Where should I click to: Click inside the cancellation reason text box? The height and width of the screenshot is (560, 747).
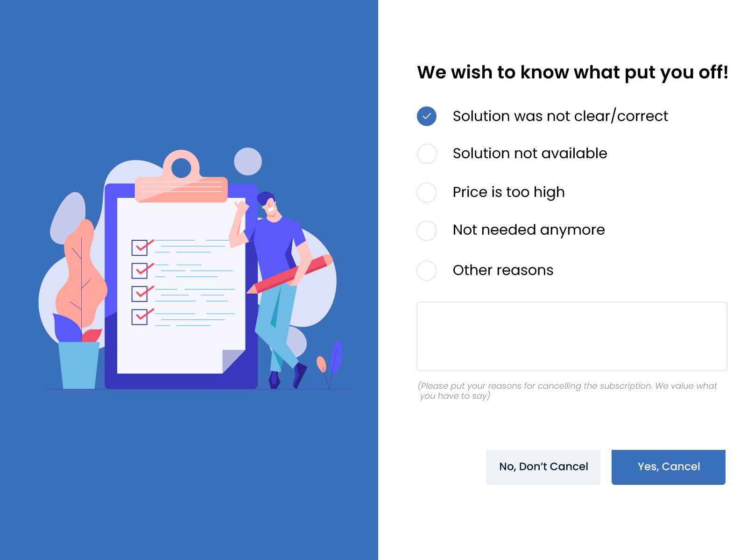(571, 336)
